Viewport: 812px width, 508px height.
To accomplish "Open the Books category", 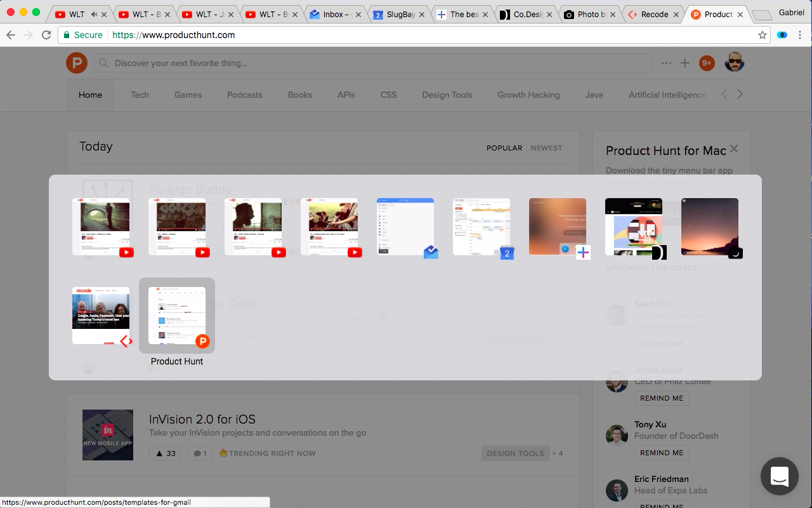I will point(299,95).
